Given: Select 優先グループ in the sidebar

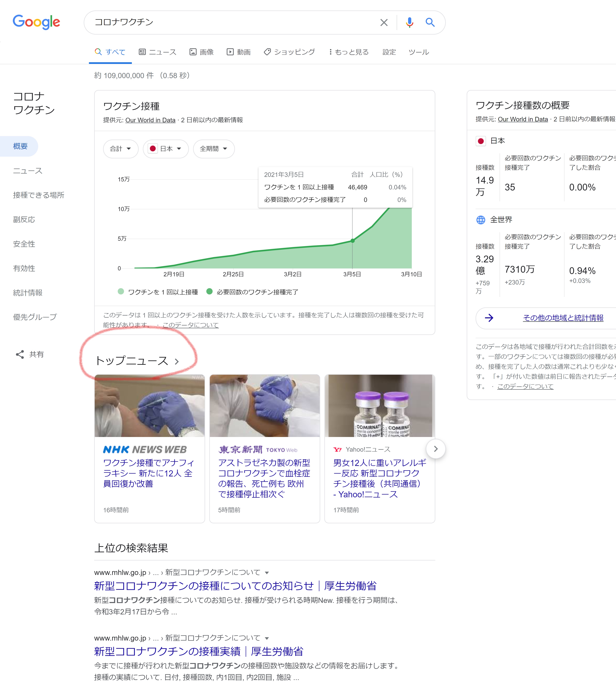Looking at the screenshot, I should (x=35, y=317).
